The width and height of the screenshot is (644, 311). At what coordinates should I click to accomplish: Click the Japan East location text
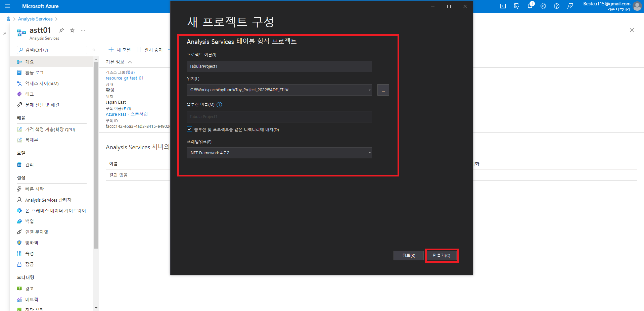[x=116, y=102]
